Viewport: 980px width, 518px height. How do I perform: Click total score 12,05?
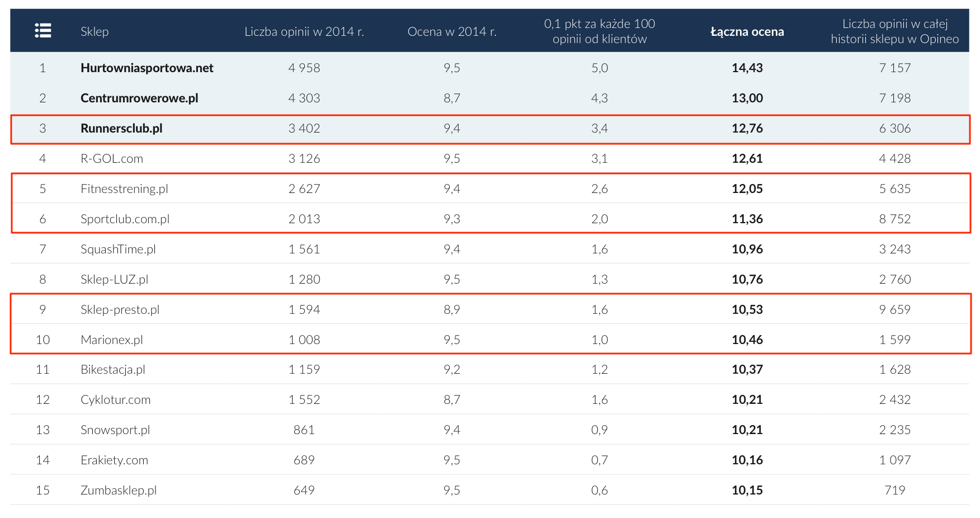747,189
